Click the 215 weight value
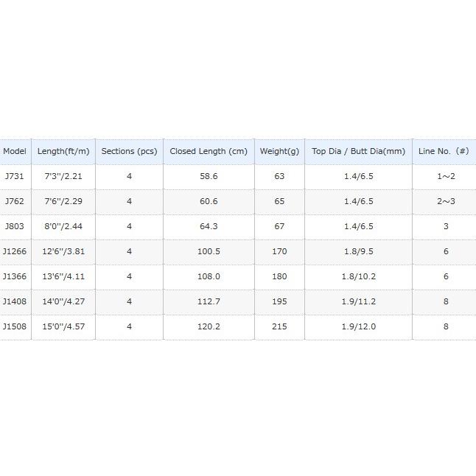This screenshot has width=476, height=476. 279,326
